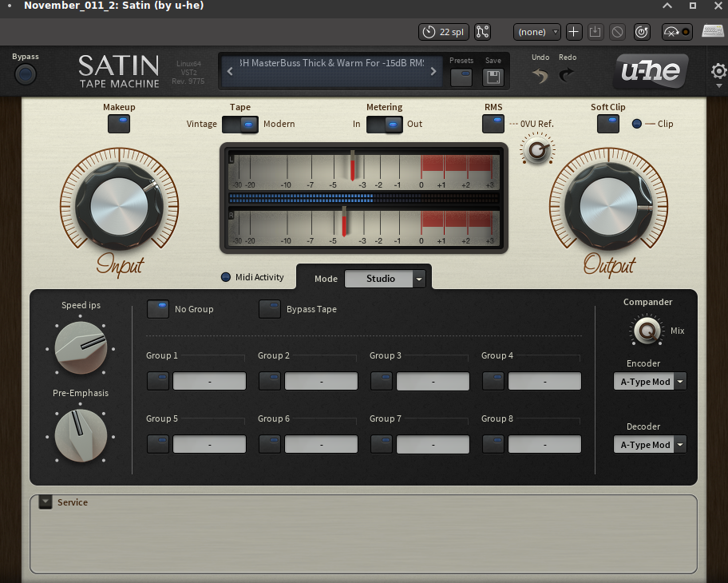
Task: Toggle the Group 5 button
Action: click(x=158, y=444)
